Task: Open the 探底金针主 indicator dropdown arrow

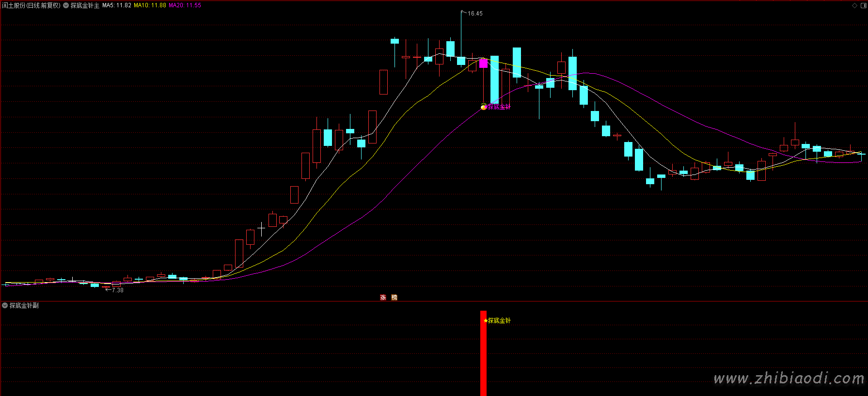Action: pos(66,5)
